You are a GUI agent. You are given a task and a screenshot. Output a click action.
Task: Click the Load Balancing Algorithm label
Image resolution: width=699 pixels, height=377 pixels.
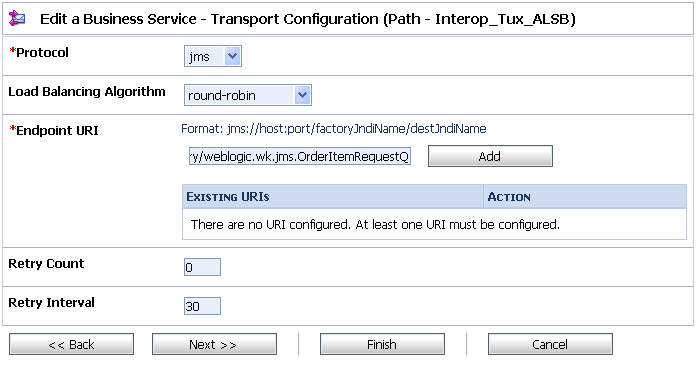[87, 92]
